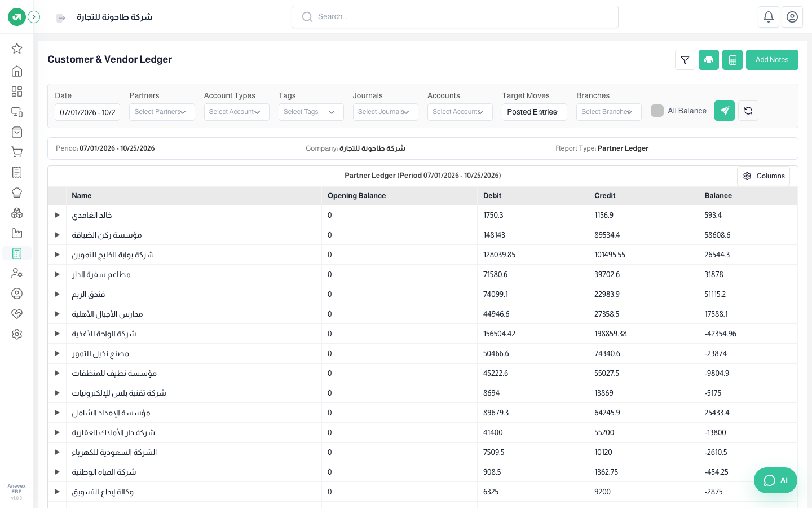The height and width of the screenshot is (508, 812).
Task: Expand the مصنع نخيل للتمور row
Action: 57,353
